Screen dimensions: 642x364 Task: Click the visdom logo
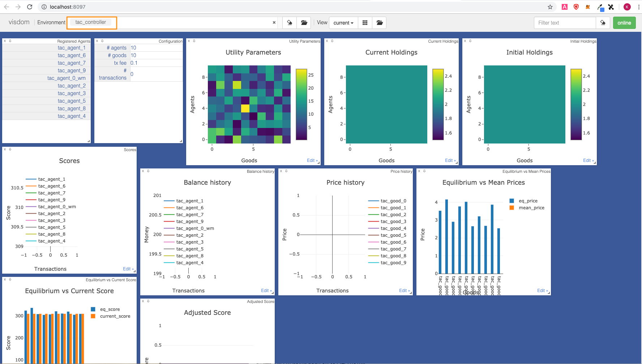click(x=19, y=22)
